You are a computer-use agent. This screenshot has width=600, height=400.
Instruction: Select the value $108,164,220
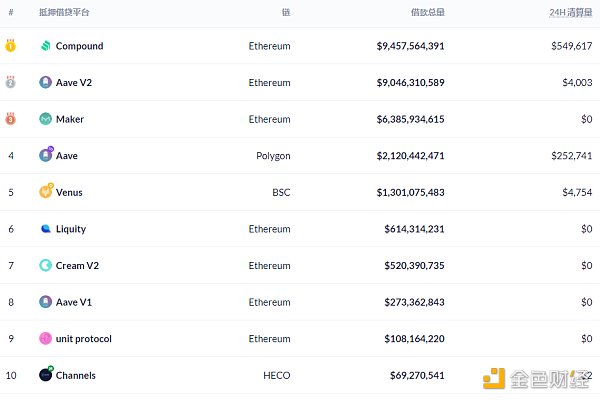[x=414, y=339]
